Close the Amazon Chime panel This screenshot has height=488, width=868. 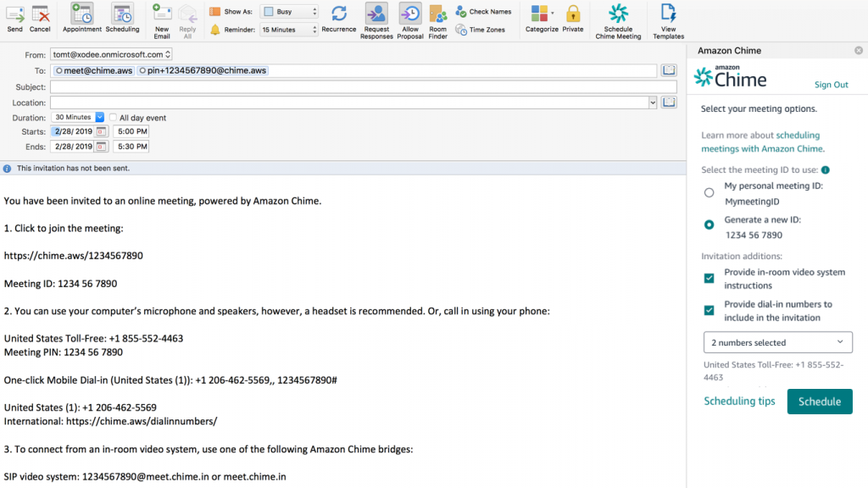[859, 50]
